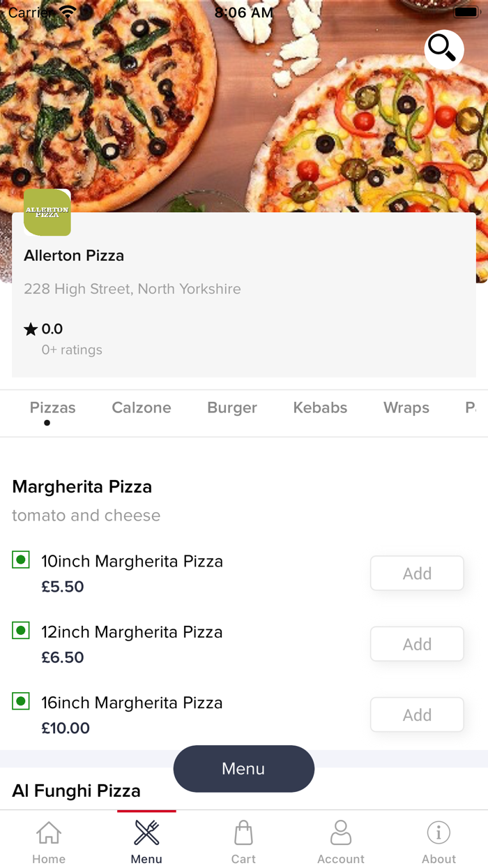Image resolution: width=488 pixels, height=868 pixels.
Task: Select the 10inch Margherita Pizza option marker
Action: pos(20,560)
